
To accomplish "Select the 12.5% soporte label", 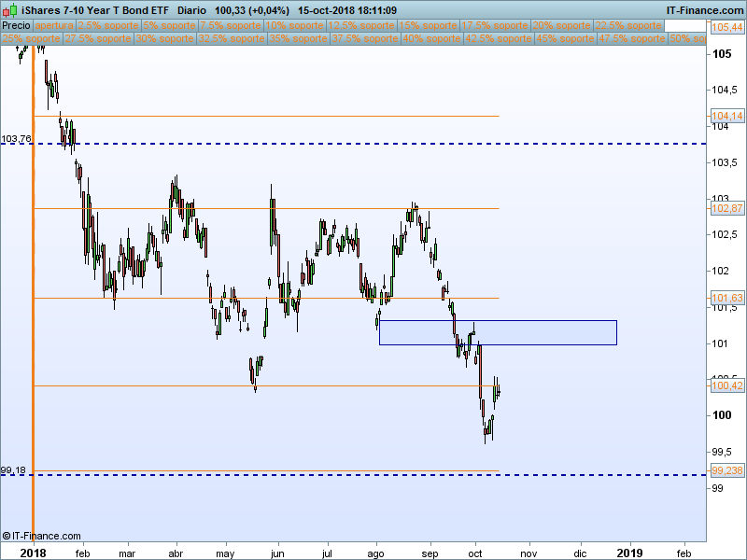I will coord(361,25).
